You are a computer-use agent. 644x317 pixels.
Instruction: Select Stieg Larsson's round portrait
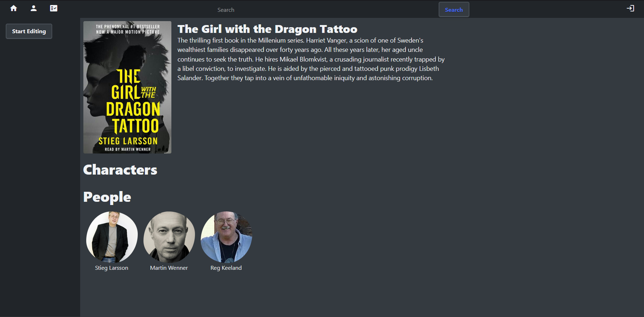pyautogui.click(x=112, y=237)
